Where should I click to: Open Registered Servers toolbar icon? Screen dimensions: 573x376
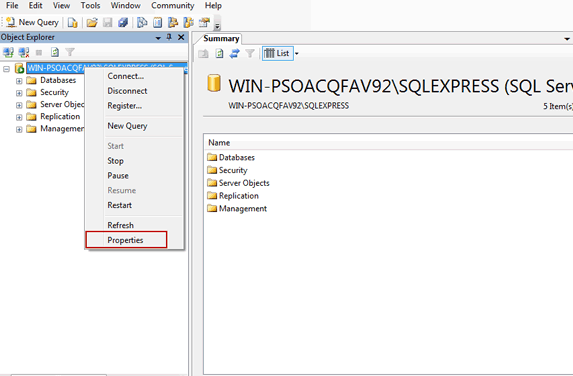[142, 23]
